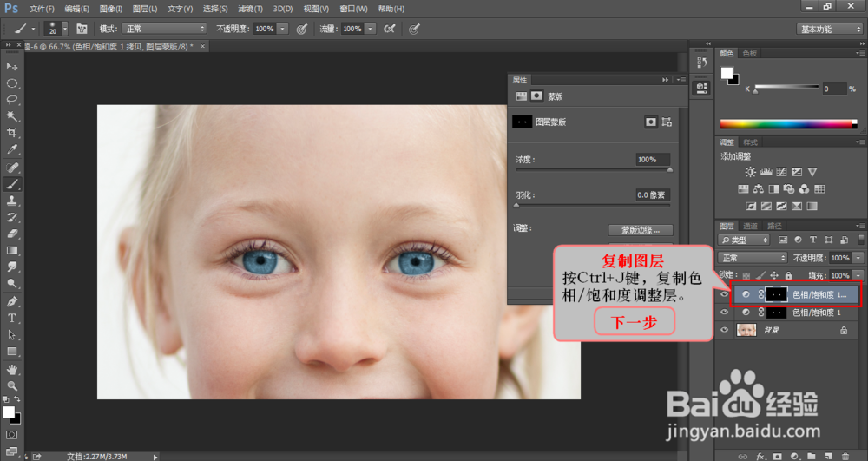Open the brush 模式 dropdown

click(164, 29)
